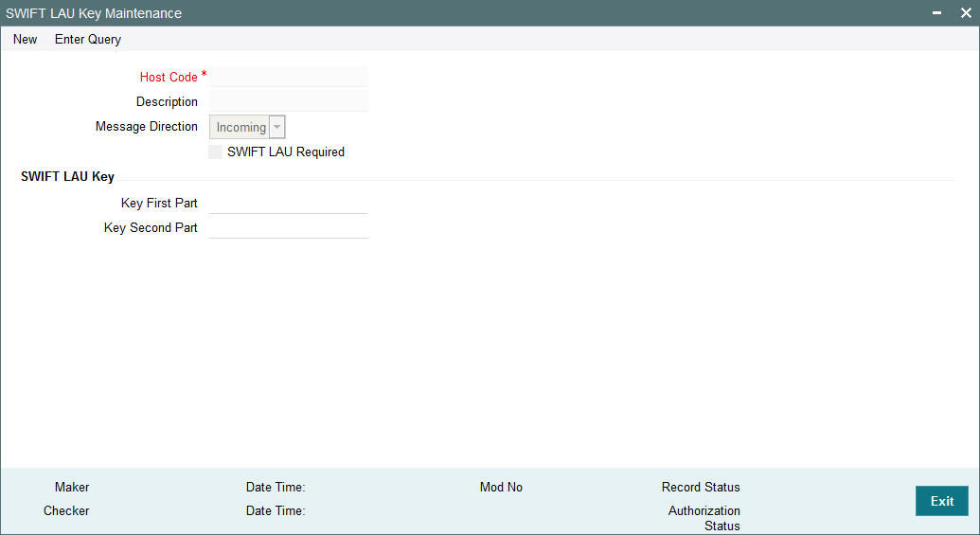Screen dimensions: 980x535
Task: Click the Checker label
Action: 66,510
